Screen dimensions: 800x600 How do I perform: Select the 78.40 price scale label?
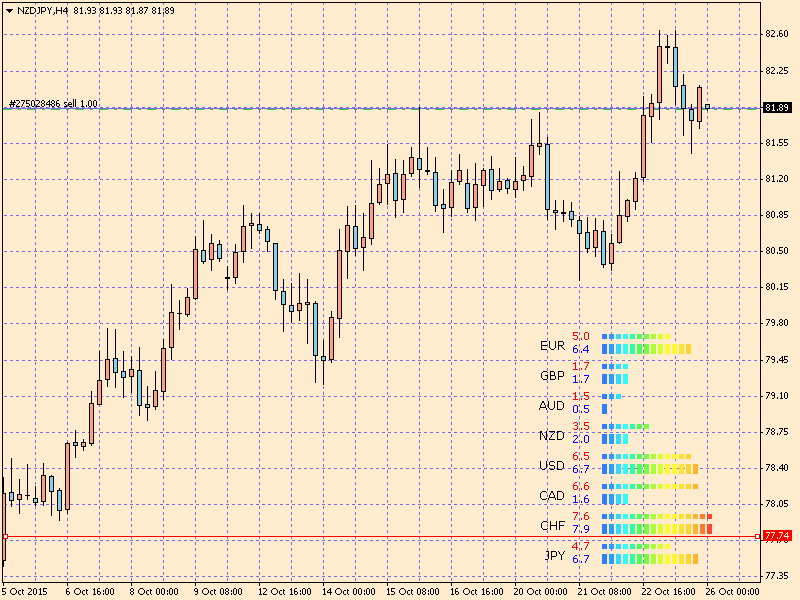[x=777, y=468]
